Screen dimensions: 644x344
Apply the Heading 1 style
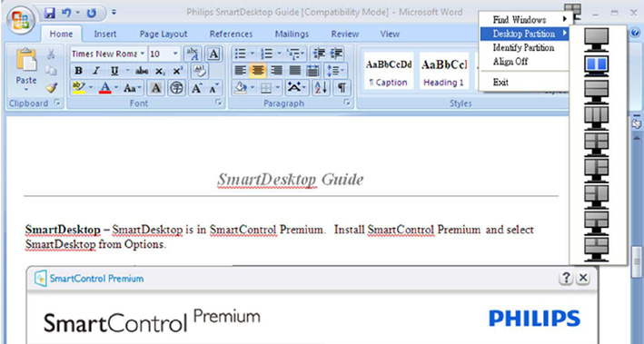[x=443, y=71]
